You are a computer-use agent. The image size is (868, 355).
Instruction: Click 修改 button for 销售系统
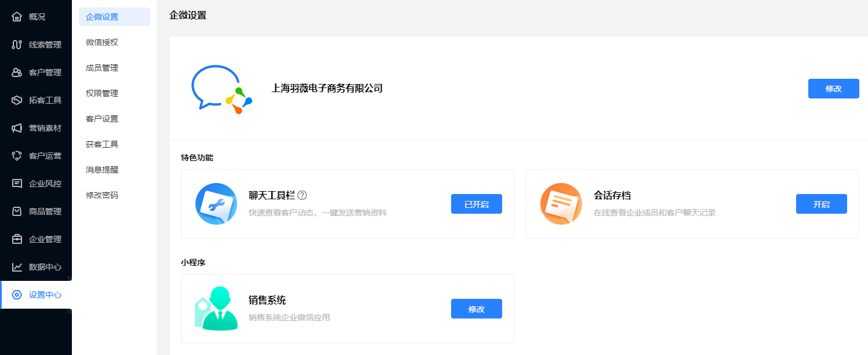pyautogui.click(x=477, y=309)
